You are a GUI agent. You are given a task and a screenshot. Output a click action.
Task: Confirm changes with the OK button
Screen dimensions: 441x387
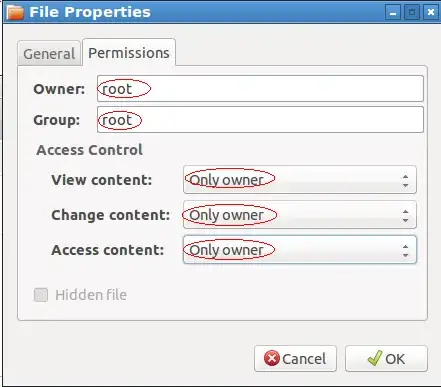386,359
